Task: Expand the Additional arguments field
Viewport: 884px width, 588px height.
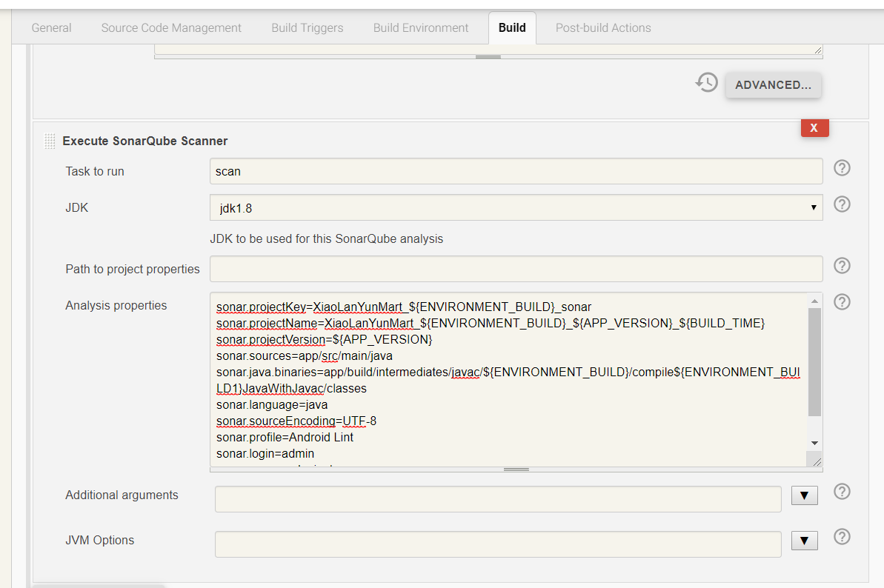Action: click(x=804, y=496)
